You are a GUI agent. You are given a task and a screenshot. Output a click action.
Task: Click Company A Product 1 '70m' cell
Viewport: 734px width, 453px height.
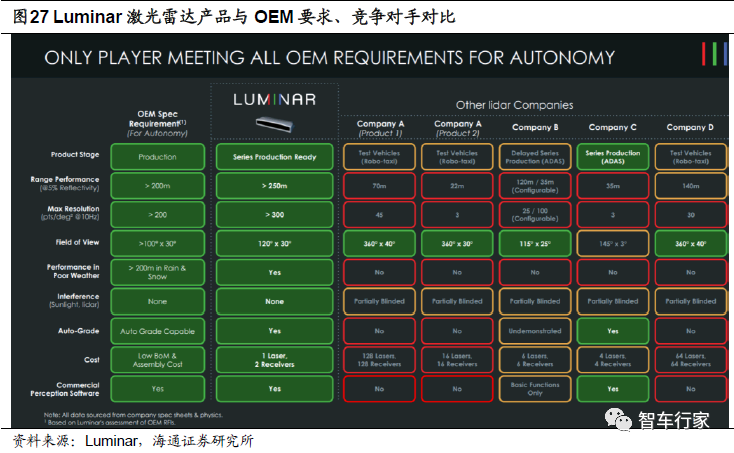pyautogui.click(x=379, y=186)
